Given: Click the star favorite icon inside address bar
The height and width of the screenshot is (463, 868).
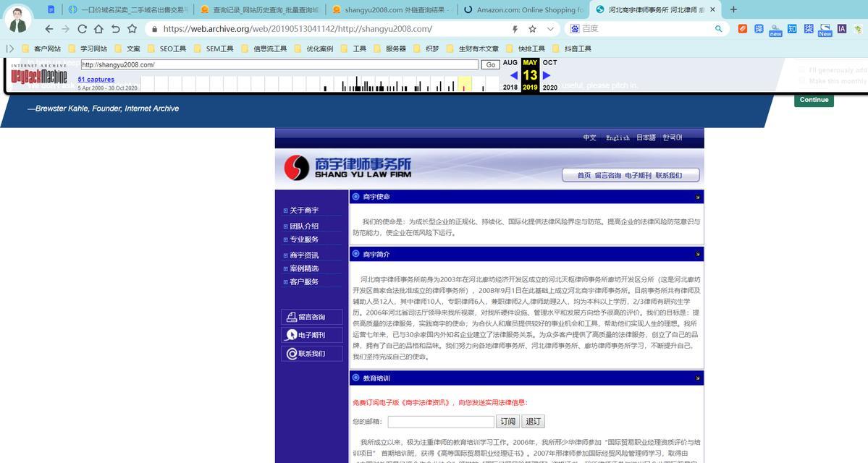Looking at the screenshot, I should coord(532,29).
